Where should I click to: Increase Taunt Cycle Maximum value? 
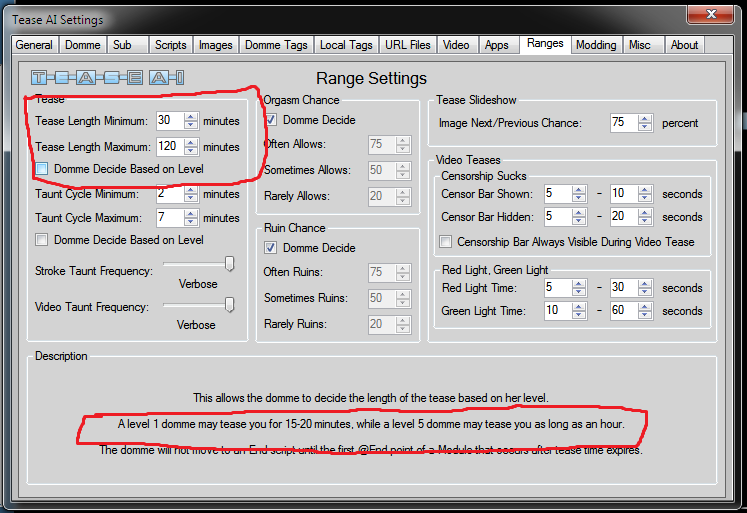point(191,213)
